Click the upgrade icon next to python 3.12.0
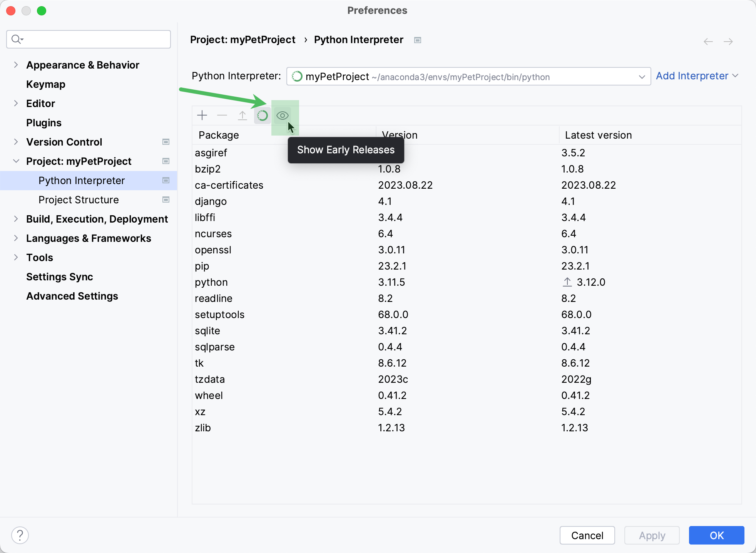Image resolution: width=756 pixels, height=553 pixels. (567, 282)
